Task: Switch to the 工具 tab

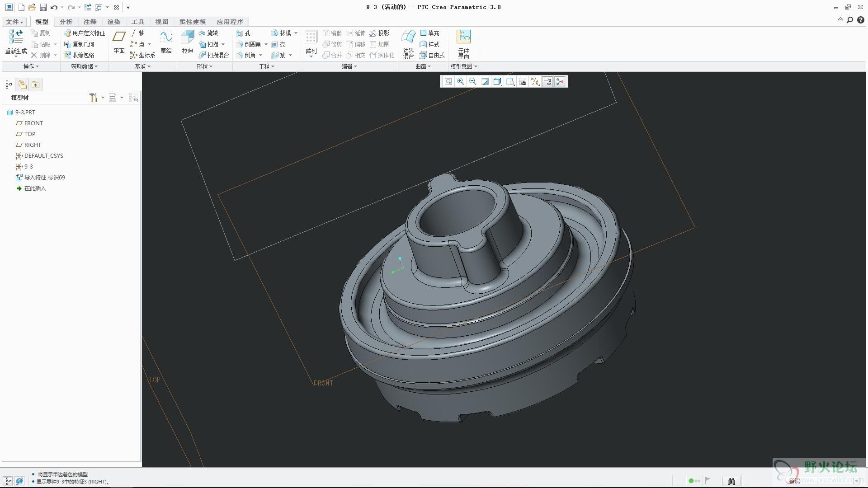Action: coord(138,22)
